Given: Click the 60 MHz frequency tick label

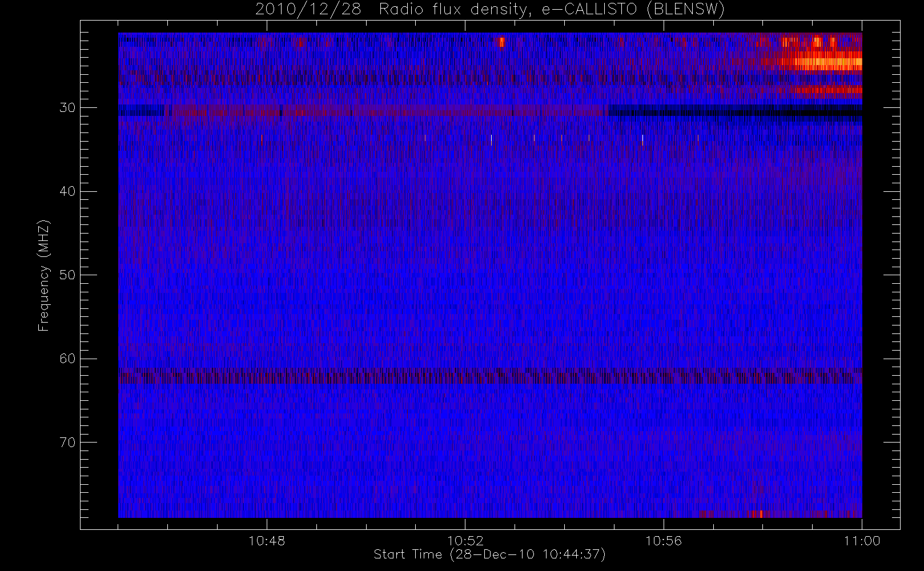Looking at the screenshot, I should point(67,359).
